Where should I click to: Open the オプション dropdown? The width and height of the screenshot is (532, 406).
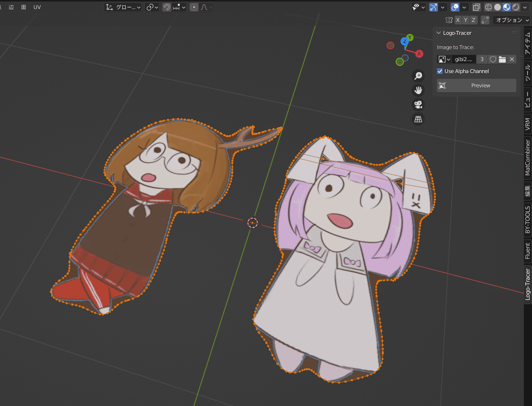click(x=512, y=20)
